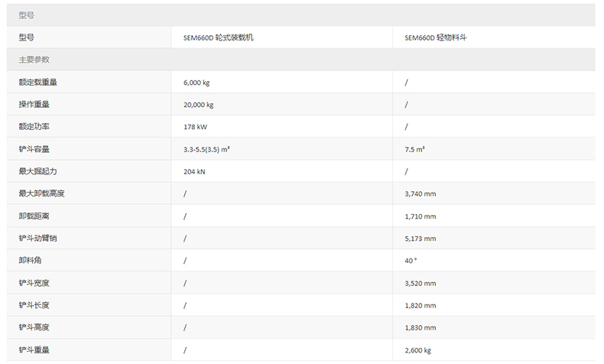
Task: Select the 5,173 mm value
Action: point(420,238)
